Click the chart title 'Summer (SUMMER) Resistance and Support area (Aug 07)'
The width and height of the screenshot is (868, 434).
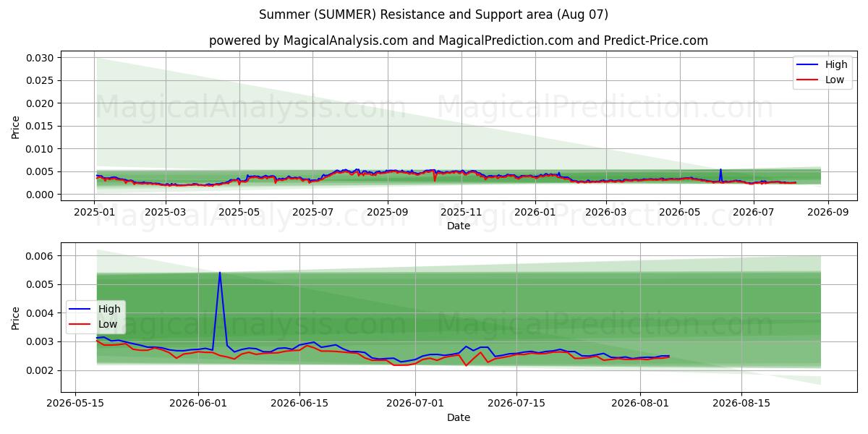(x=434, y=14)
